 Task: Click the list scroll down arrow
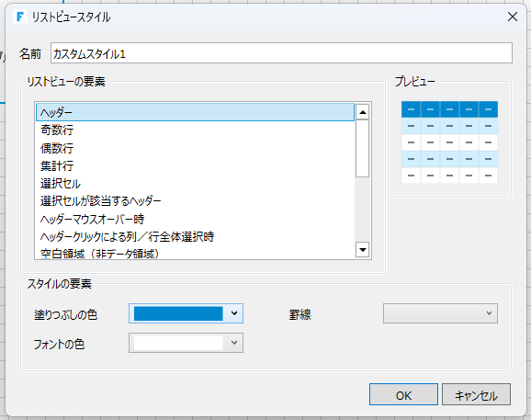tap(362, 250)
